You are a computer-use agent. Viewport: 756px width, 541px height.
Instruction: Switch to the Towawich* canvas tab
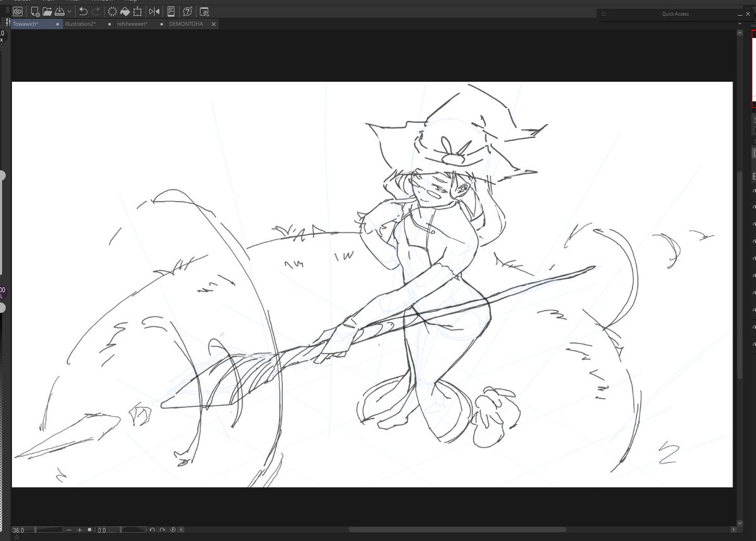(37, 24)
